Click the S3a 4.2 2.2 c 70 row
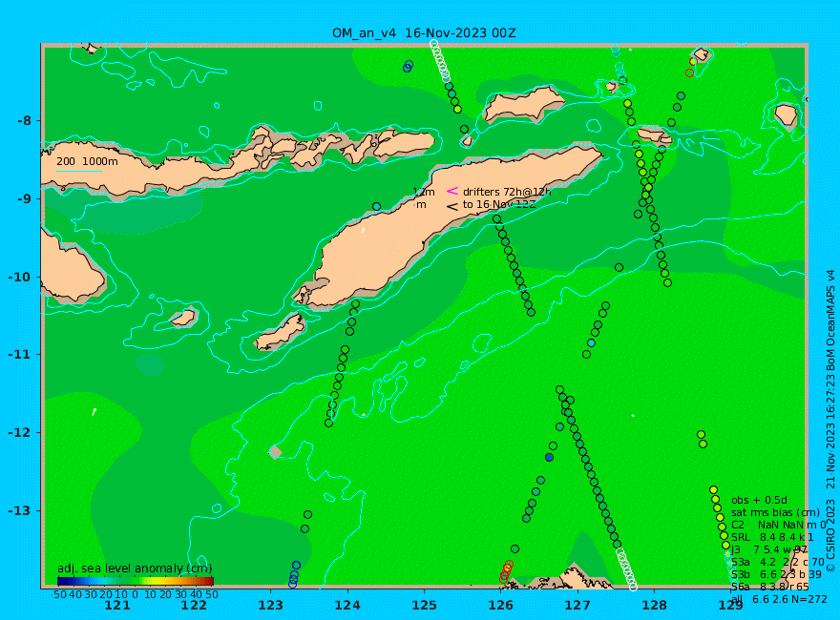This screenshot has height=620, width=840. click(x=778, y=562)
